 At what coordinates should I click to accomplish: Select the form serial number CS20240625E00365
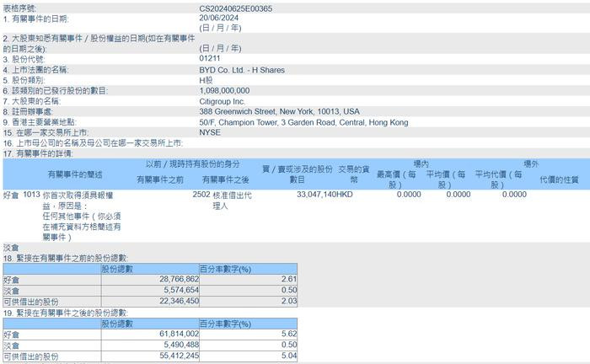point(235,8)
